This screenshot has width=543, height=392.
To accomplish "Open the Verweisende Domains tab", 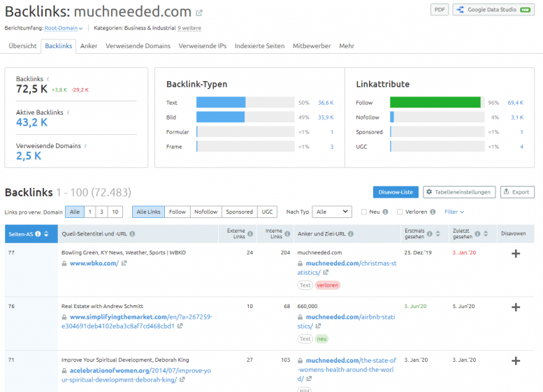I will click(x=138, y=45).
